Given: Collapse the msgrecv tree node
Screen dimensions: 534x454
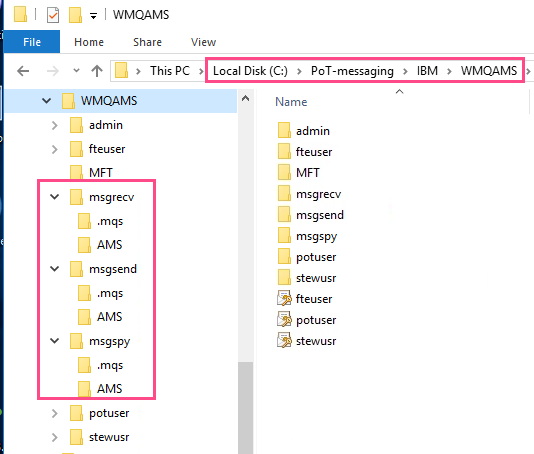Looking at the screenshot, I should point(54,197).
